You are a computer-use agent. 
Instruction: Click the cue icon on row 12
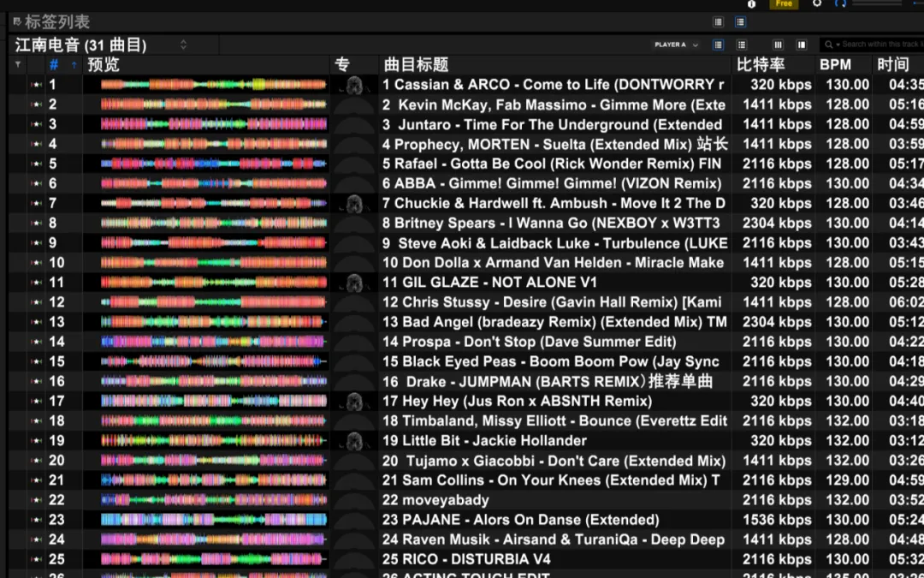pyautogui.click(x=37, y=302)
